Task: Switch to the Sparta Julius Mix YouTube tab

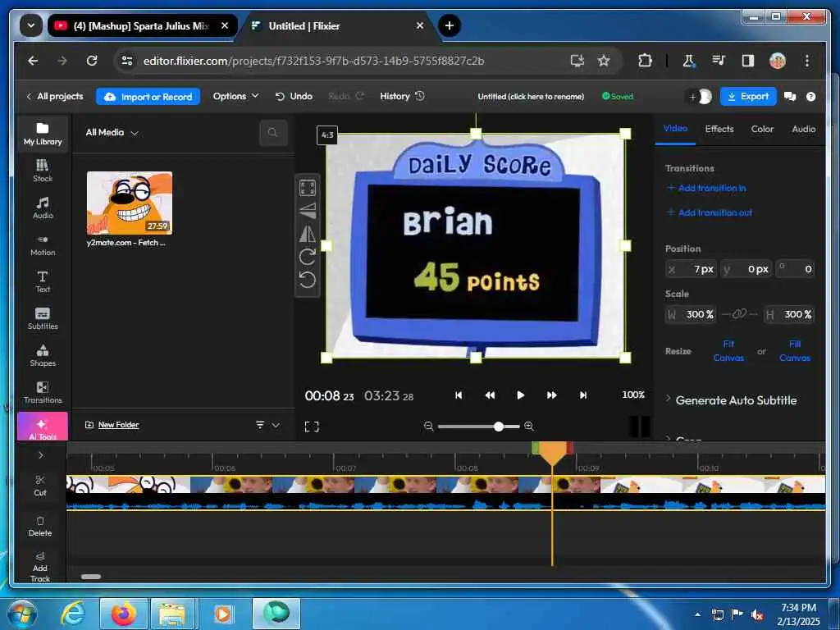Action: (141, 25)
